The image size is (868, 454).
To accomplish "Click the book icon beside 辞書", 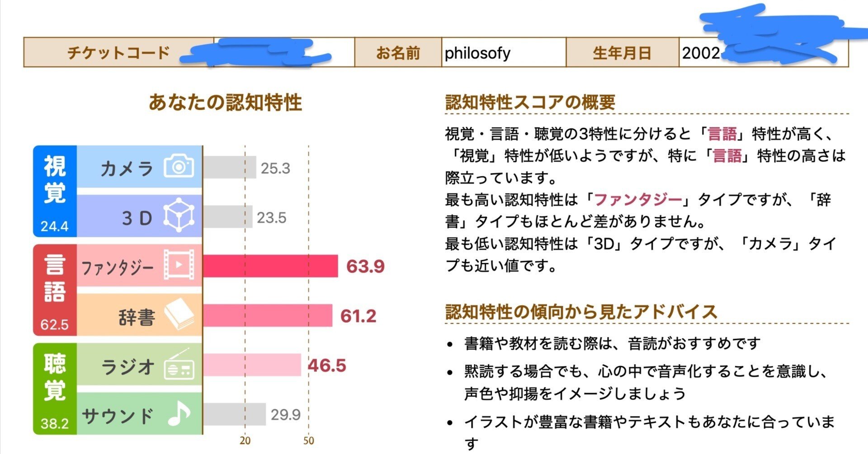I will coord(179,314).
